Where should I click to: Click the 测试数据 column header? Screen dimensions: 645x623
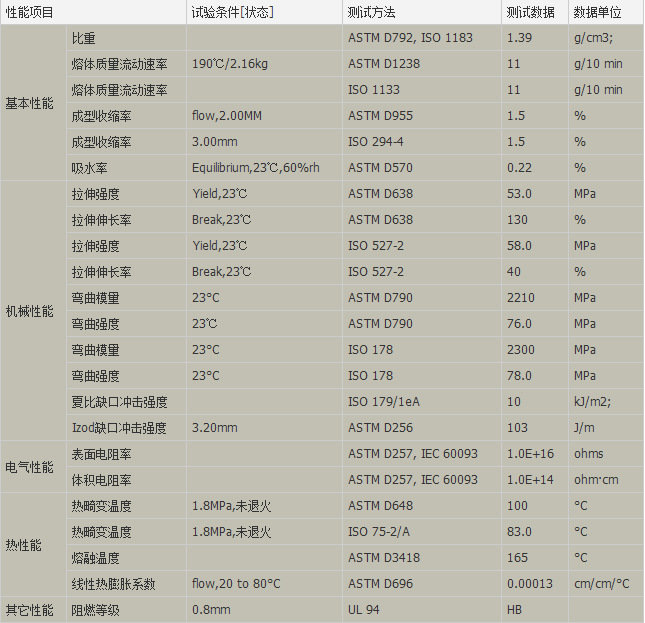[535, 12]
